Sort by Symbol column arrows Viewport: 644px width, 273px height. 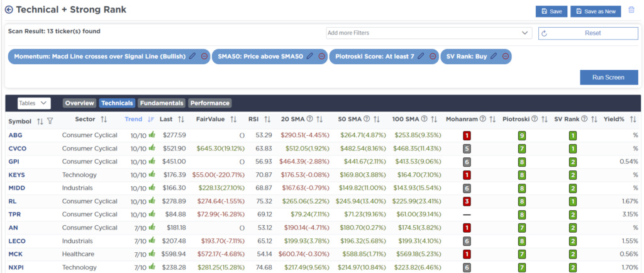click(x=40, y=121)
